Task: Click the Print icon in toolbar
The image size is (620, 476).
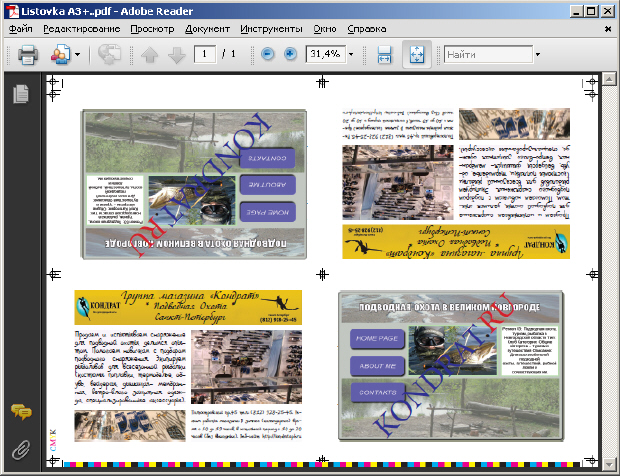Action: click(x=27, y=54)
